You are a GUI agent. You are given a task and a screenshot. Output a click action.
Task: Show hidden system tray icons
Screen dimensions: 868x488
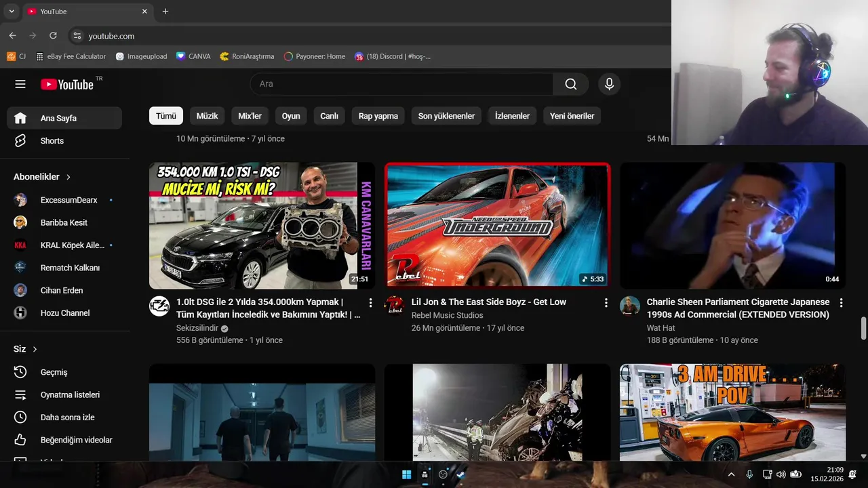pyautogui.click(x=731, y=474)
